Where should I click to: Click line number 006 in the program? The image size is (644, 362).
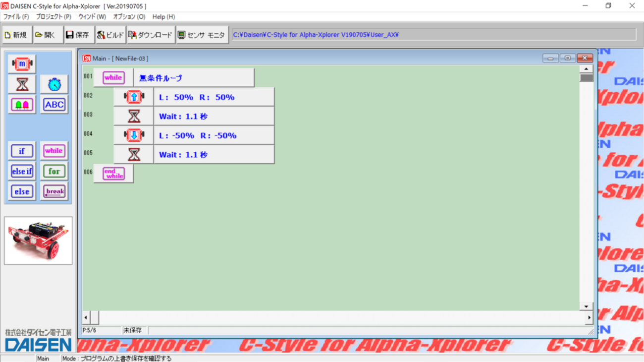click(x=88, y=172)
